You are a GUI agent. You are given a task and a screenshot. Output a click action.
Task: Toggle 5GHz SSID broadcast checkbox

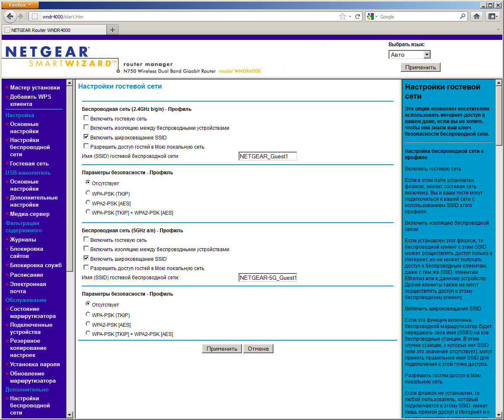click(x=86, y=258)
